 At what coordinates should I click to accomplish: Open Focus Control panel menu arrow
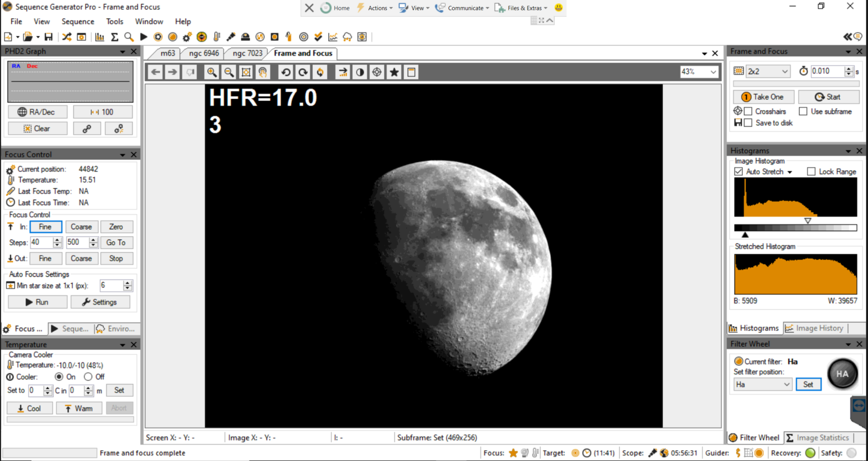[122, 155]
